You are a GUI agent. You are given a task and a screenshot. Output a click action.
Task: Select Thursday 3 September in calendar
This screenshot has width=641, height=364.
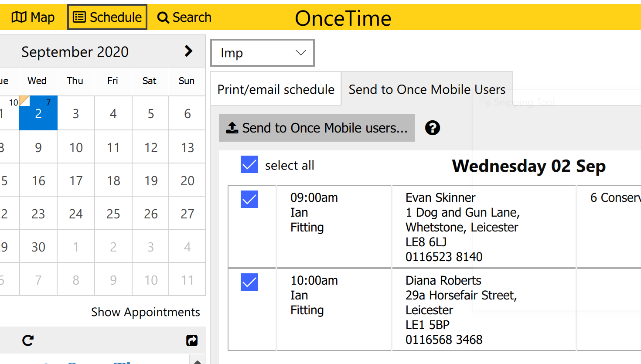pos(76,113)
